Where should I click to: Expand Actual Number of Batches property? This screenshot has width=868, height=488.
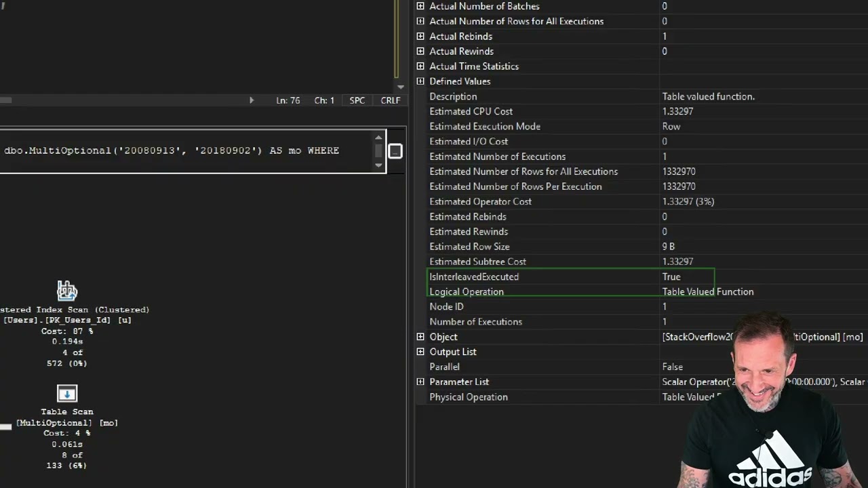pyautogui.click(x=420, y=6)
